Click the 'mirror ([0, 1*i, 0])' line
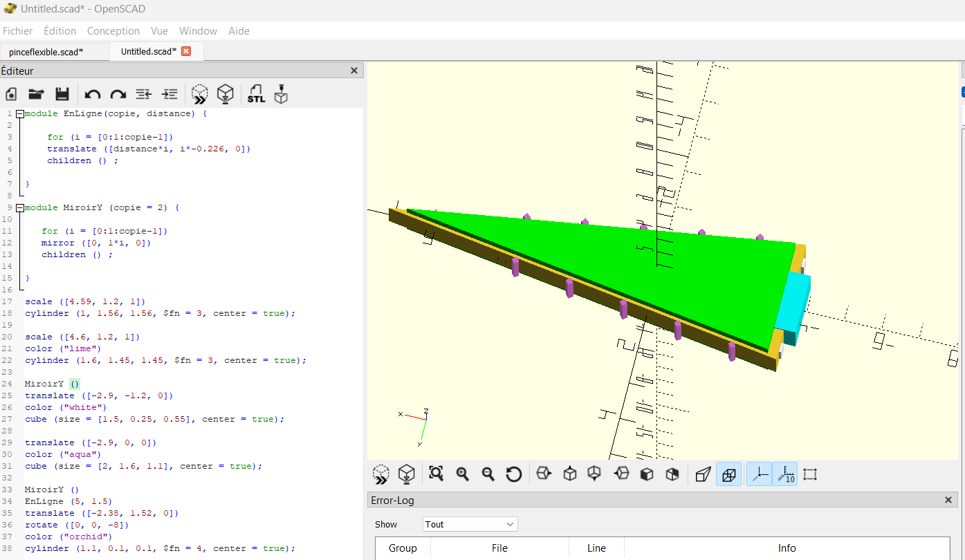The image size is (965, 560). (96, 243)
